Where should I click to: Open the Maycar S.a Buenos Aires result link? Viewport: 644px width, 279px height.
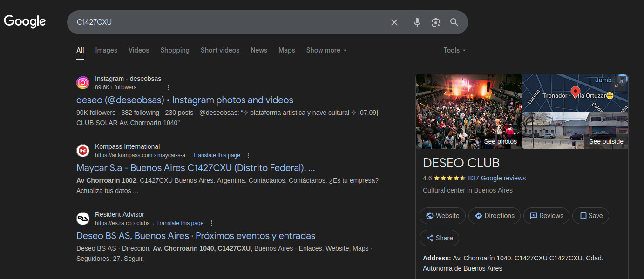pyautogui.click(x=196, y=168)
